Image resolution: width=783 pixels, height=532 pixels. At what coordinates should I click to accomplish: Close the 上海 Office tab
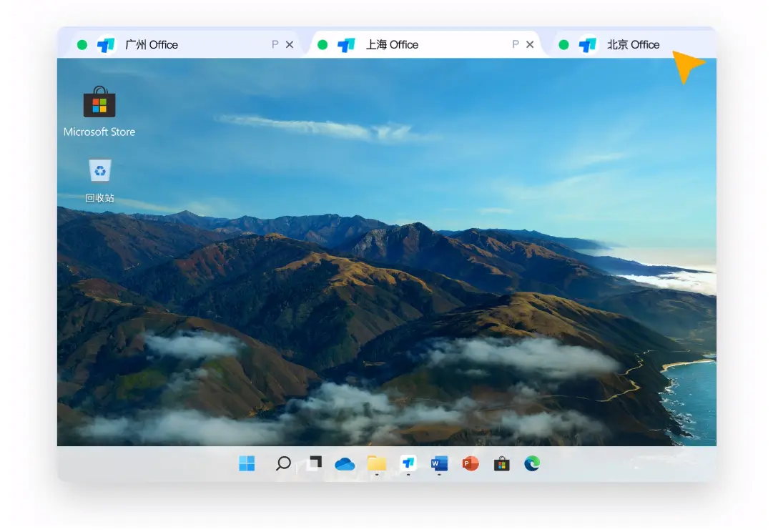click(x=530, y=44)
